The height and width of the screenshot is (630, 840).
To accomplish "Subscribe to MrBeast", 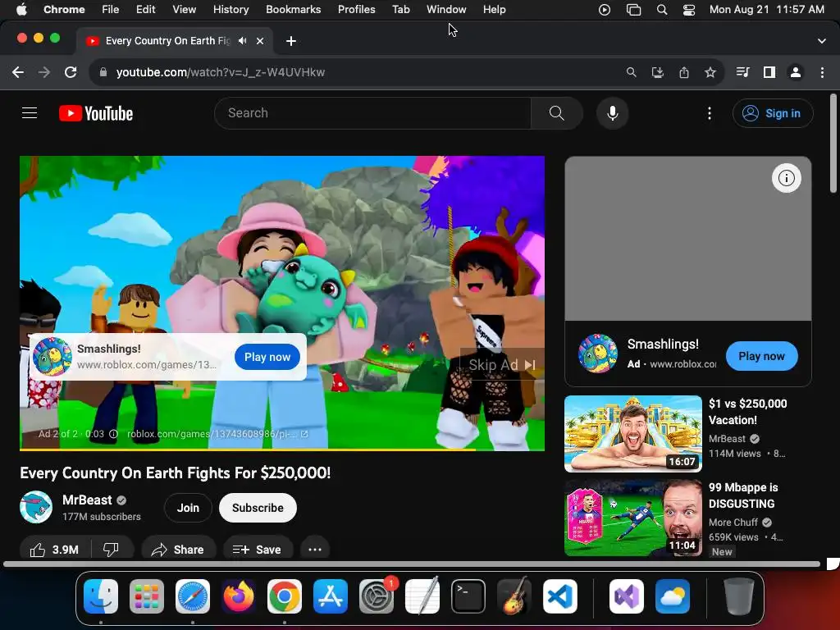I will [x=258, y=508].
